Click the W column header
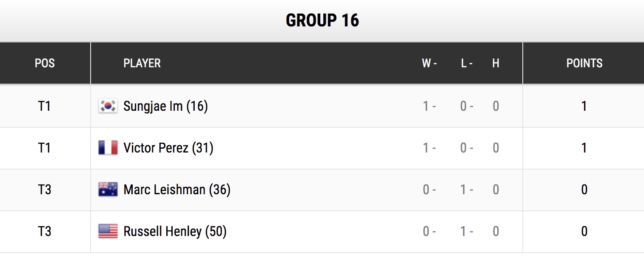This screenshot has width=644, height=259. (429, 63)
